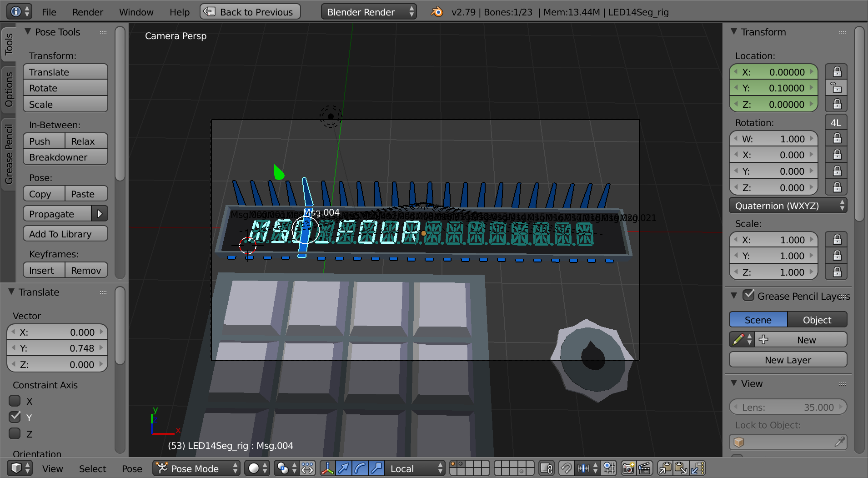Click the OpenGL render image camera icon
Screen dimensions: 868x478
click(x=628, y=468)
